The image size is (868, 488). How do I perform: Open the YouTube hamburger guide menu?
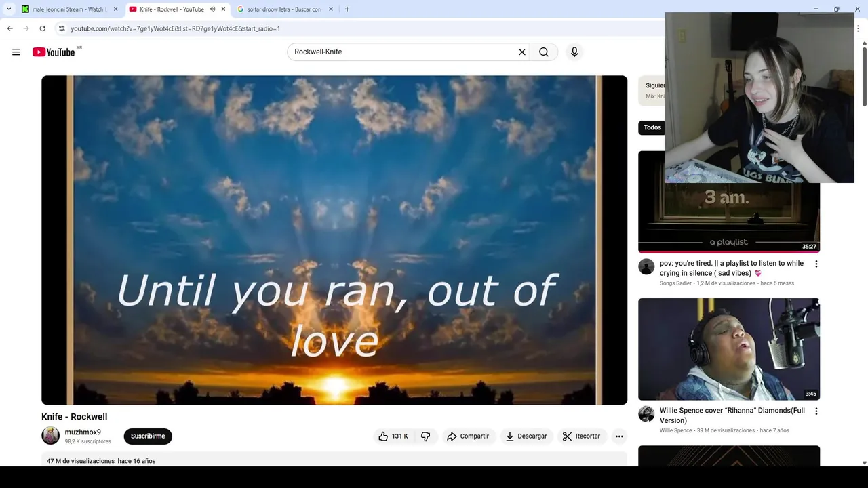[16, 52]
